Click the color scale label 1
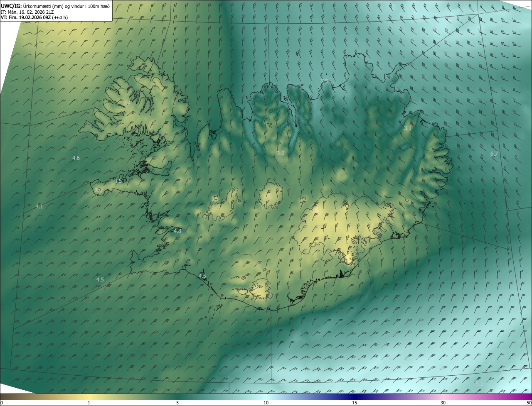Screen dimensions: 532x406 tap(89, 403)
